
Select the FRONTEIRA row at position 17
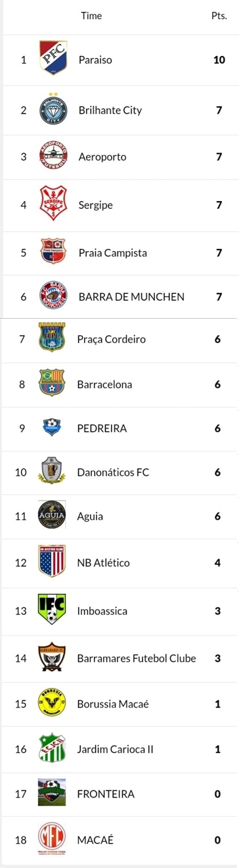click(x=119, y=794)
